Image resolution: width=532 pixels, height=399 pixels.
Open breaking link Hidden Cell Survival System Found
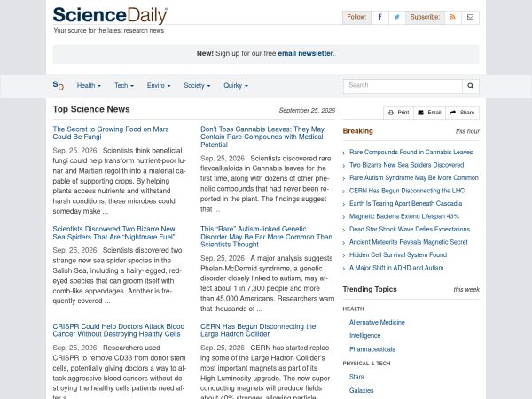[x=398, y=255]
